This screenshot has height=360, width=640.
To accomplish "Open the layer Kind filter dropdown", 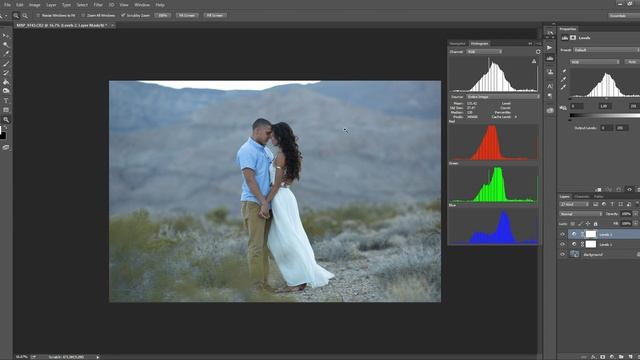I will coord(574,204).
